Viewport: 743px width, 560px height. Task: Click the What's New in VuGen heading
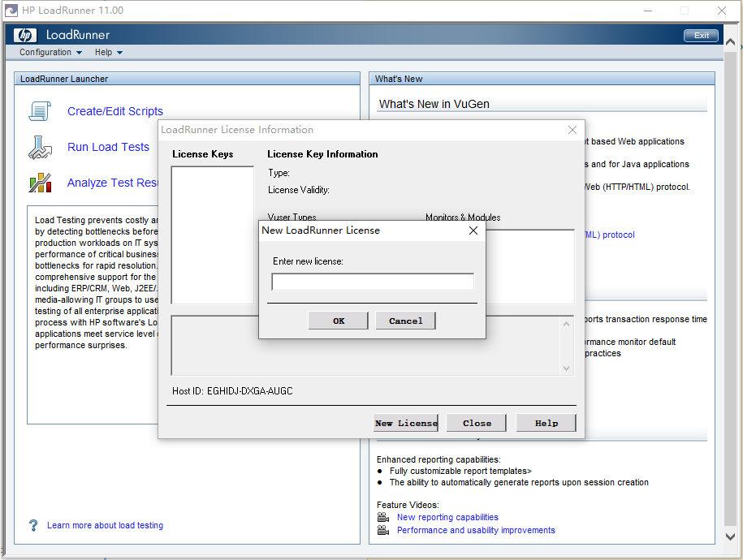point(434,104)
